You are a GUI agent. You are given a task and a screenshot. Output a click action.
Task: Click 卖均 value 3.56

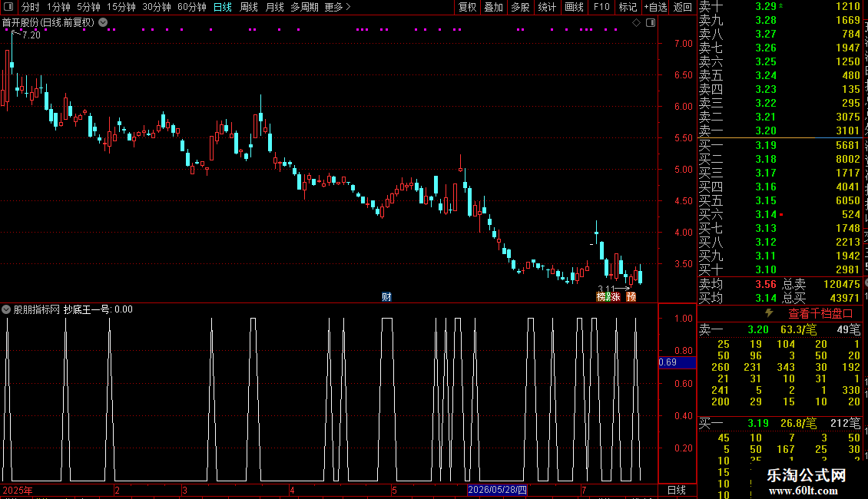pyautogui.click(x=766, y=284)
